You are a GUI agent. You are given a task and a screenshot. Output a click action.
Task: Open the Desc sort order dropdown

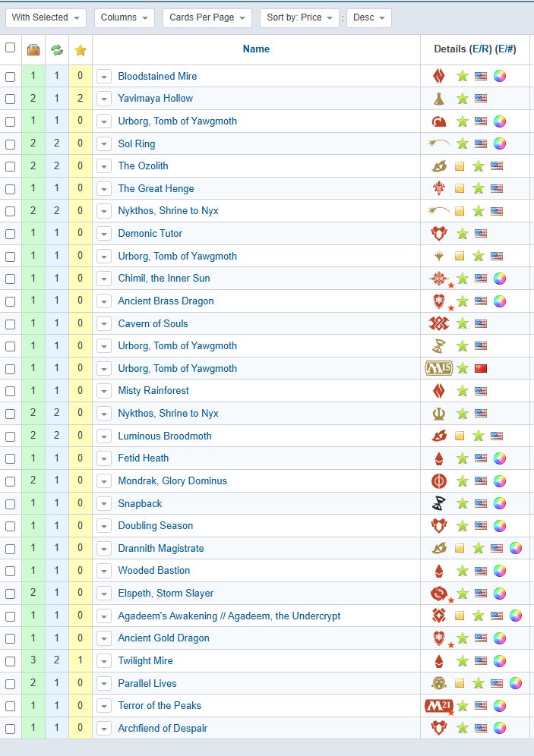click(369, 18)
